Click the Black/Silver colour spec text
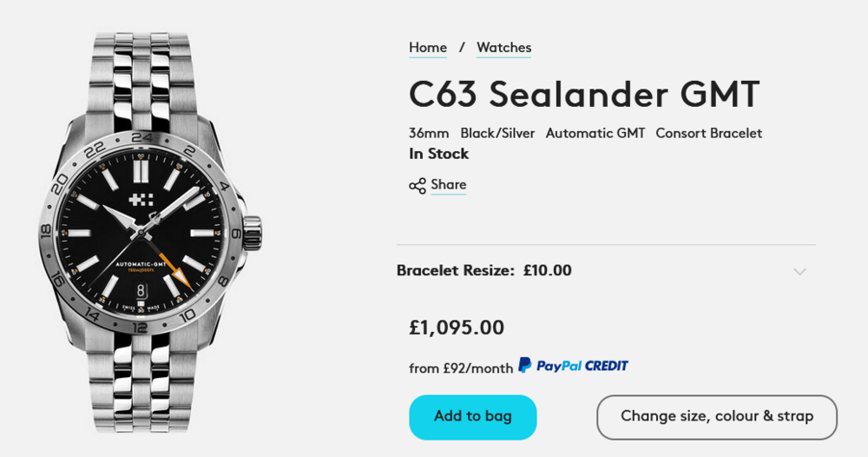 tap(497, 133)
